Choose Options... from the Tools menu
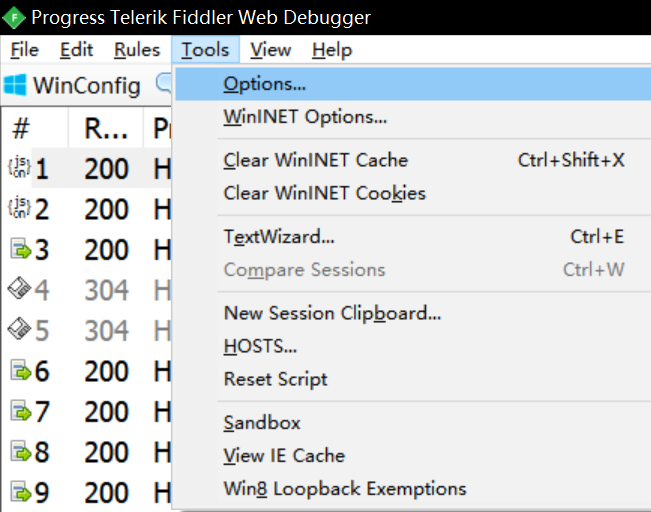Screen dimensions: 651x512 coord(265,84)
